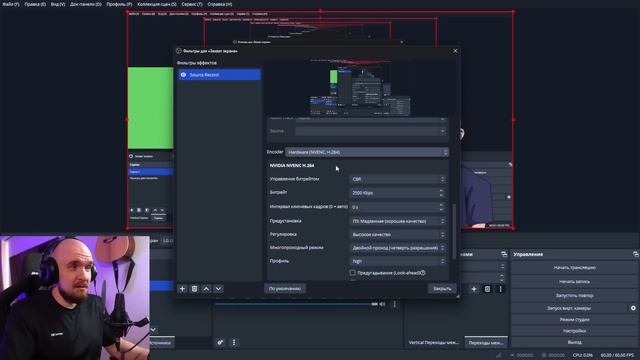This screenshot has height=360, width=640.
Task: Click keyframe interval spinner arrows
Action: pyautogui.click(x=441, y=207)
